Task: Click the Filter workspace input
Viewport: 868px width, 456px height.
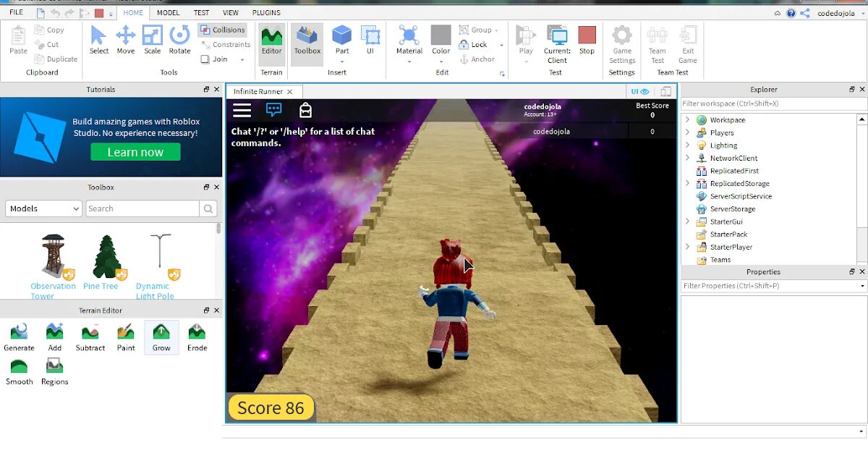Action: [774, 104]
